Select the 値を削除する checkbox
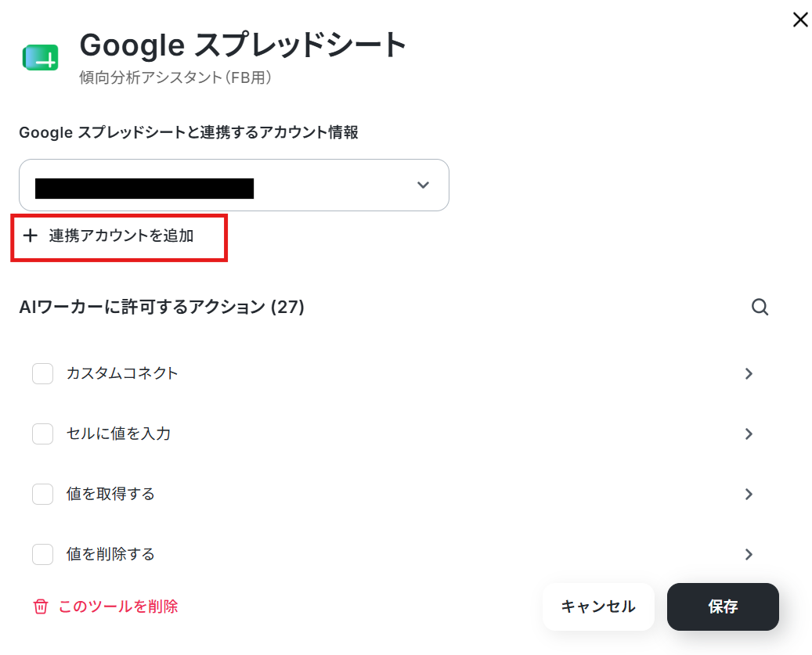 (x=42, y=554)
